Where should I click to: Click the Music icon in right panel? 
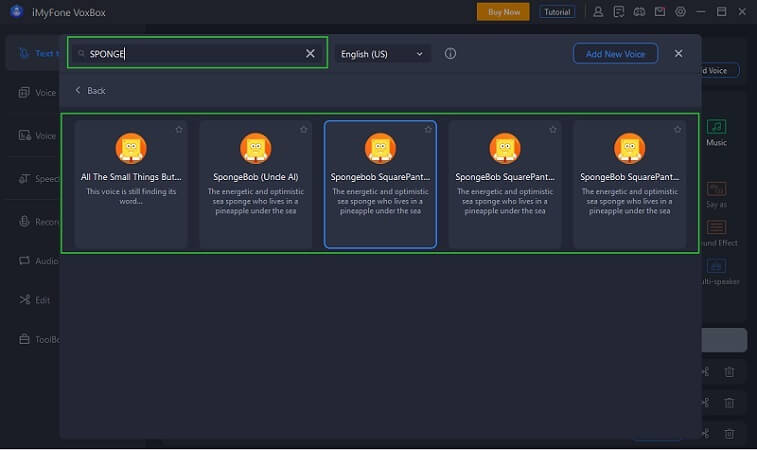pos(716,127)
